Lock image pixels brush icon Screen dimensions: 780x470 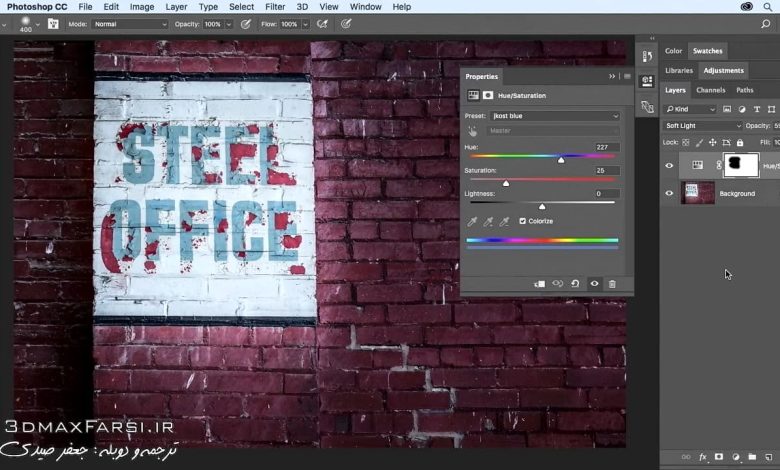[x=699, y=143]
